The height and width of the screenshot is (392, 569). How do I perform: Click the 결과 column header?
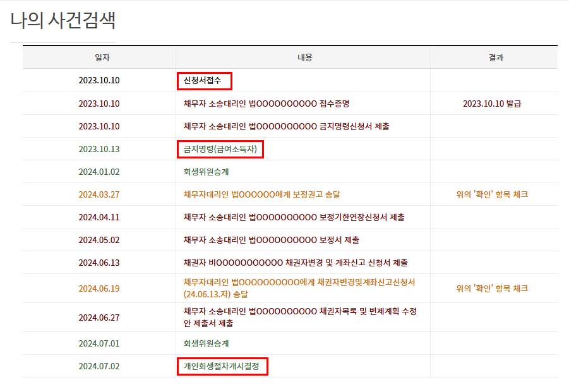(x=496, y=57)
